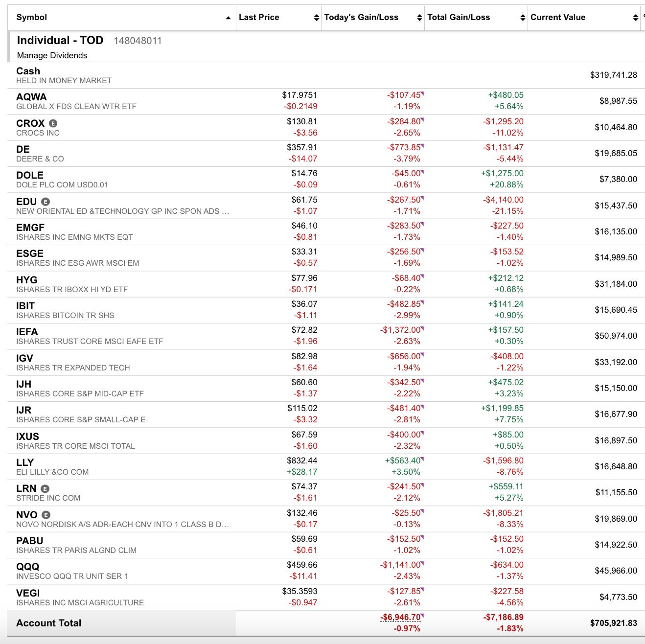645x644 pixels.
Task: Sort by Current Value column arrows
Action: click(x=636, y=18)
